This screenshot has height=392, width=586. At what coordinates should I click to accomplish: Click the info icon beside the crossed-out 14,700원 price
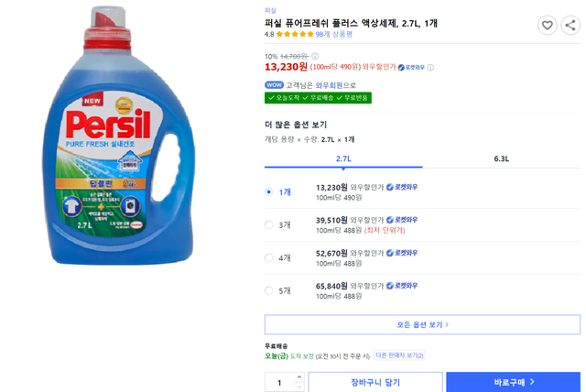pyautogui.click(x=313, y=56)
